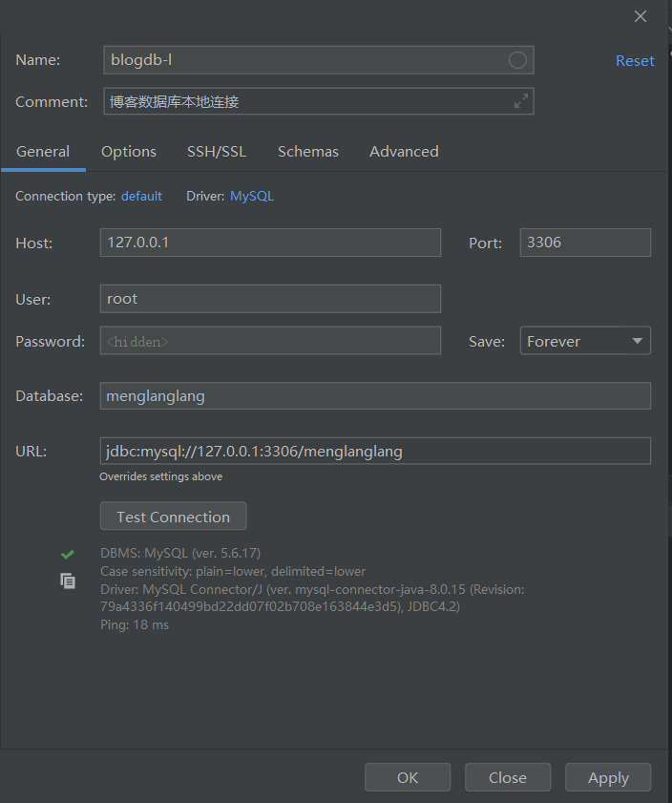Image resolution: width=672 pixels, height=803 pixels.
Task: Click the Database field menglanglang
Action: pos(375,396)
